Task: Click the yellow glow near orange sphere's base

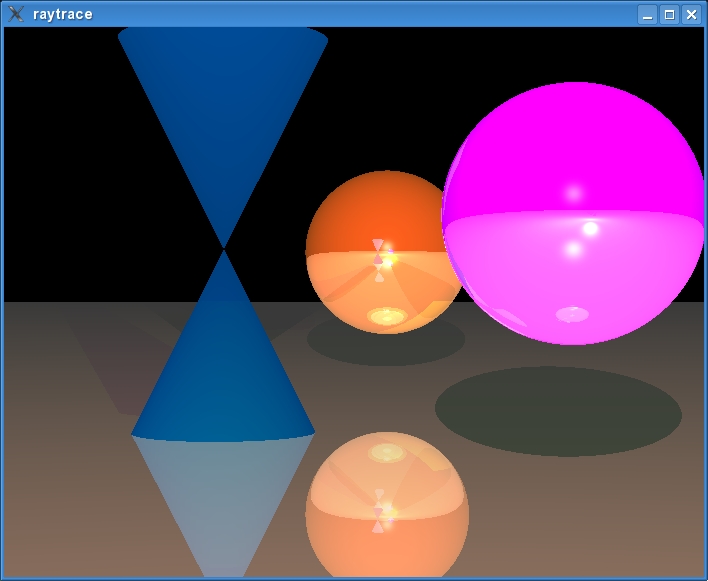Action: (386, 316)
